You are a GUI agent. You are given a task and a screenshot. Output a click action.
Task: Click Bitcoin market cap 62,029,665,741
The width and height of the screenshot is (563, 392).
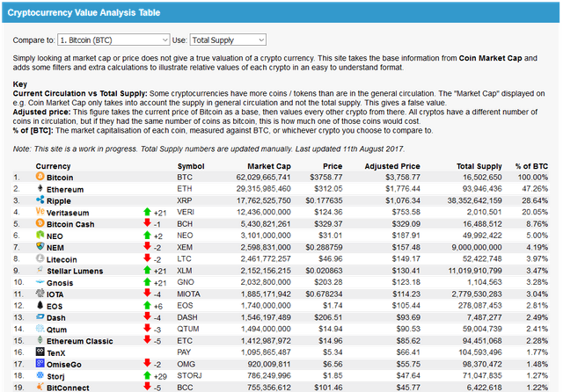coord(263,178)
